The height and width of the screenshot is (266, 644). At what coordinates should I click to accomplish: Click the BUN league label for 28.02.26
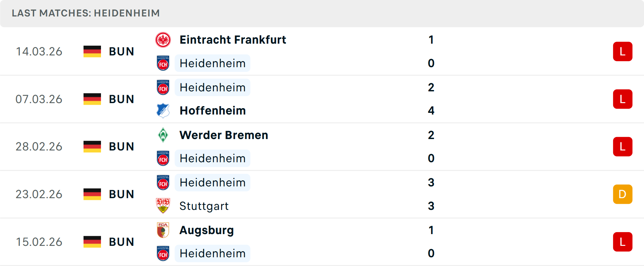121,147
